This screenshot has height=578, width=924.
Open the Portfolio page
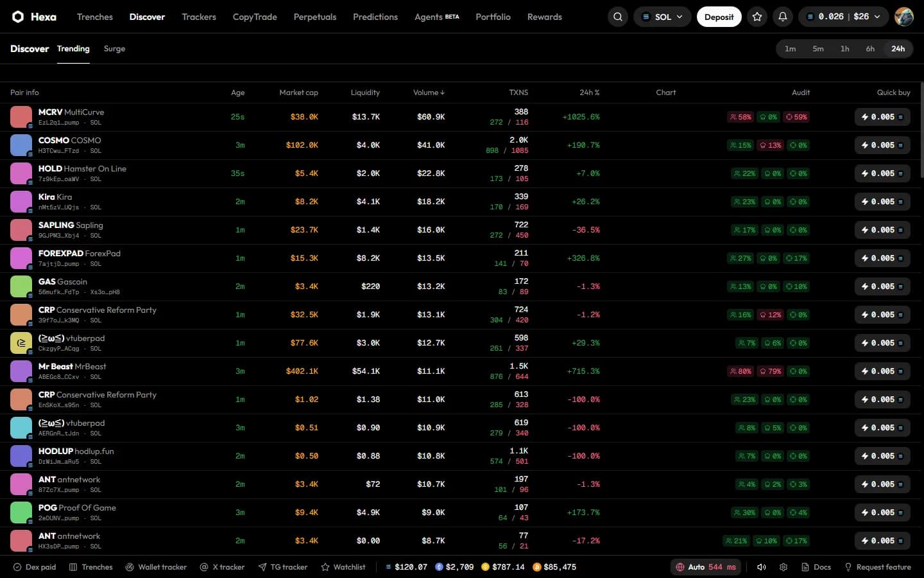pos(493,17)
